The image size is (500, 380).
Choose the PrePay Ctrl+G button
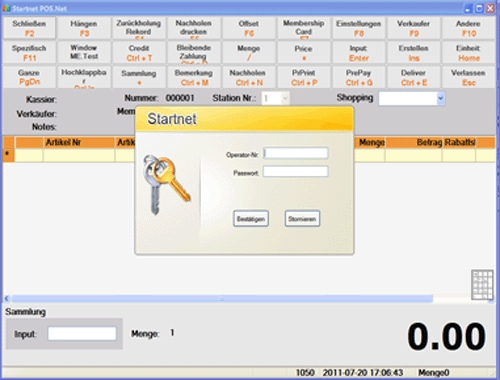[359, 77]
